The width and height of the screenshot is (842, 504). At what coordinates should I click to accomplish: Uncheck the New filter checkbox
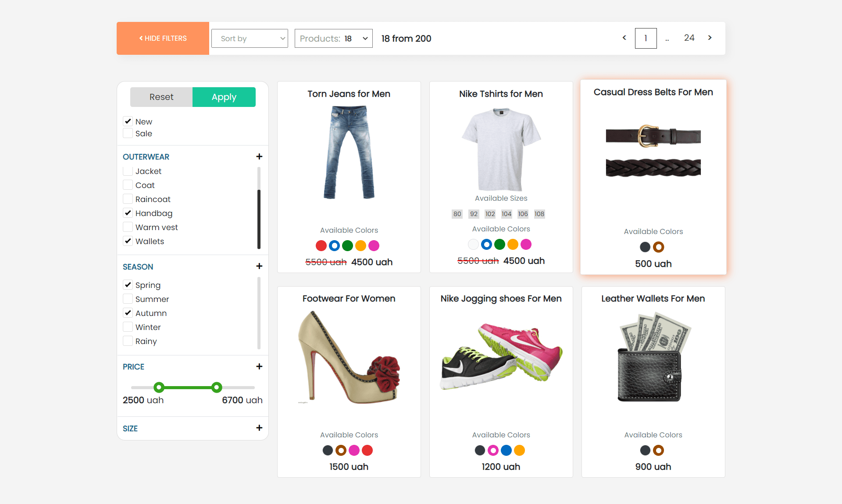128,121
